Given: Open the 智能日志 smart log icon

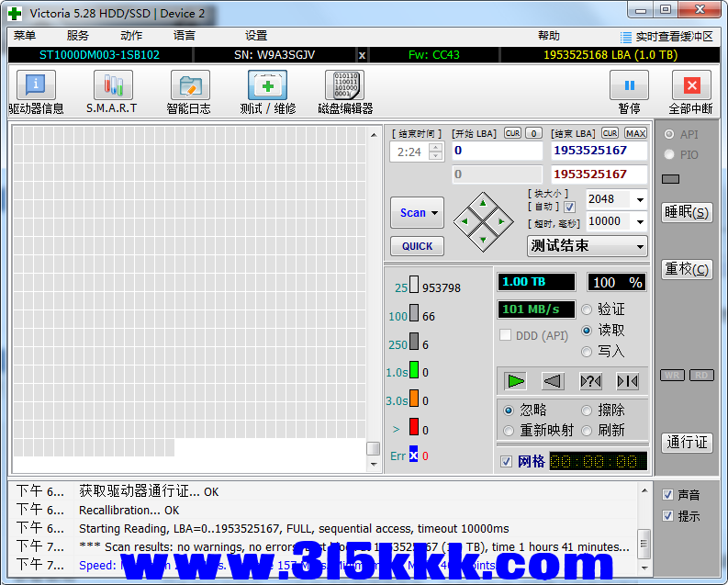Looking at the screenshot, I should (x=190, y=85).
